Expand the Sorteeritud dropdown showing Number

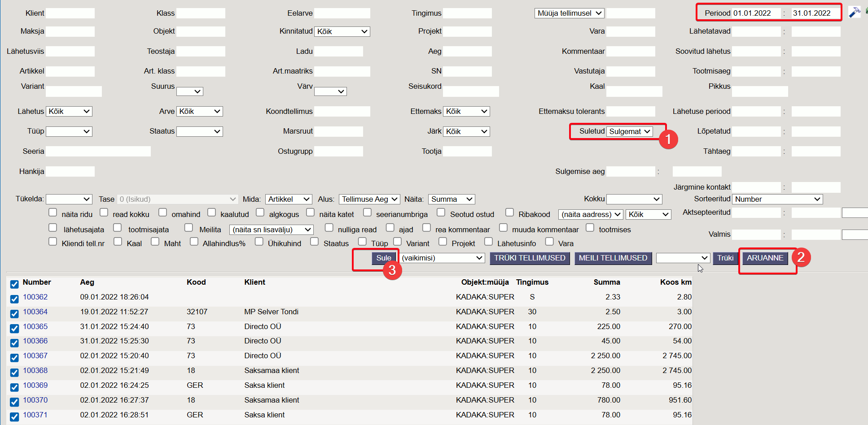point(777,199)
